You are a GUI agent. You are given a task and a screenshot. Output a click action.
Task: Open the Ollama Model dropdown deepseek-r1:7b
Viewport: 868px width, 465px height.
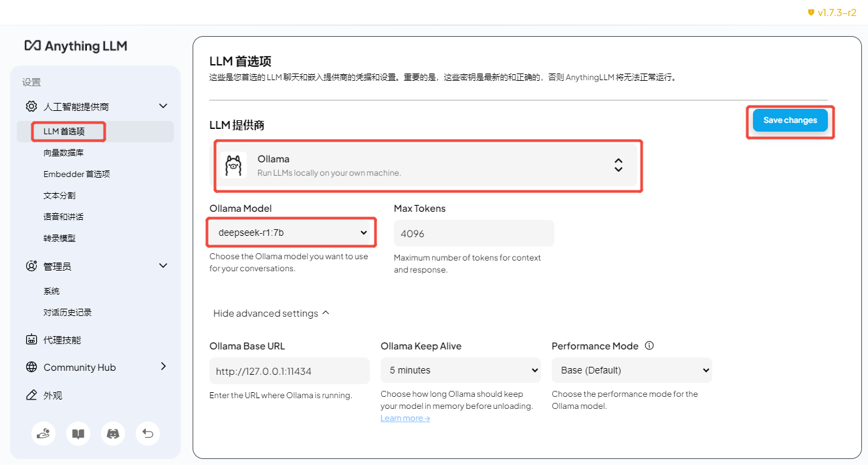tap(290, 232)
